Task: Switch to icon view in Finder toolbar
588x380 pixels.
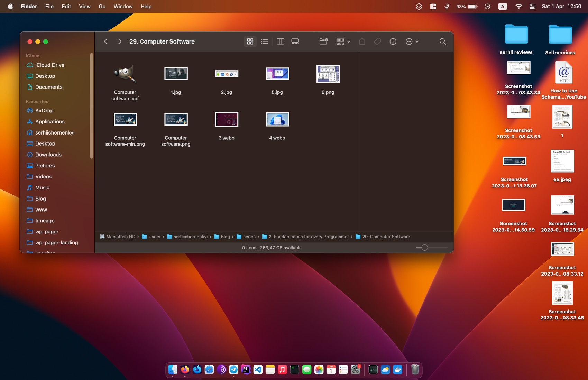Action: (250, 41)
